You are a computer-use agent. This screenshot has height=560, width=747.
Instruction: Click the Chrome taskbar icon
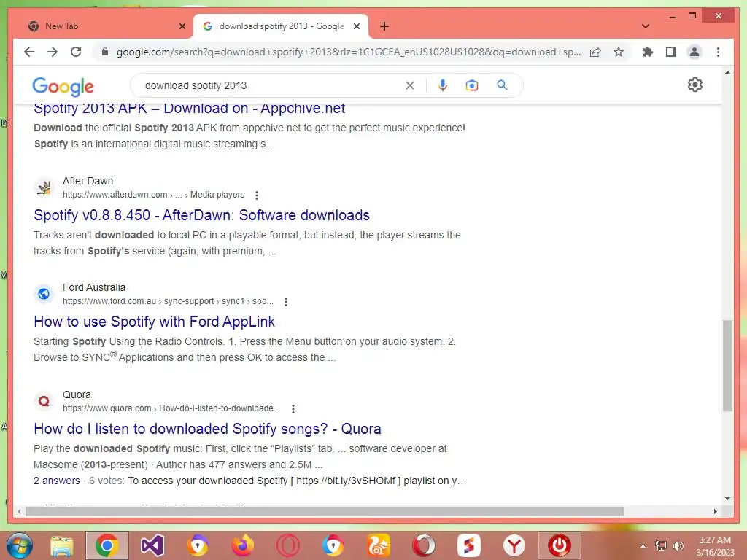[107, 545]
